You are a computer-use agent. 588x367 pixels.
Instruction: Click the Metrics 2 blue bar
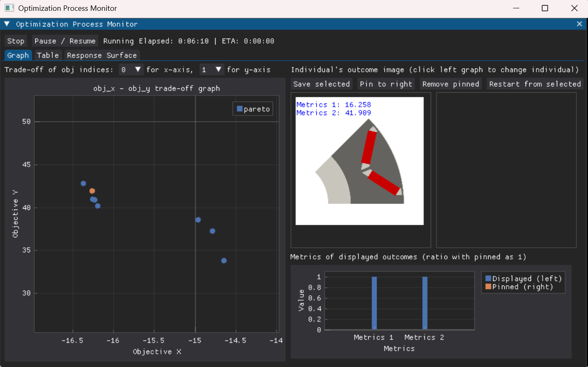425,303
